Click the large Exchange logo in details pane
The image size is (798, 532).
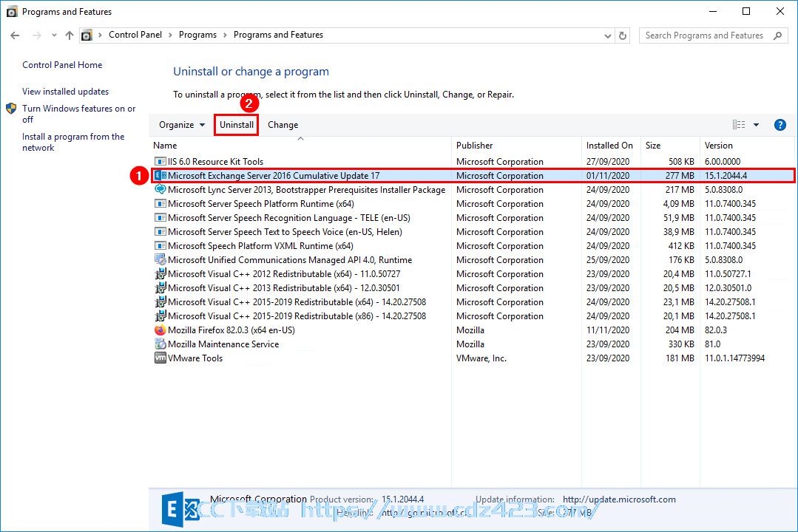(180, 510)
